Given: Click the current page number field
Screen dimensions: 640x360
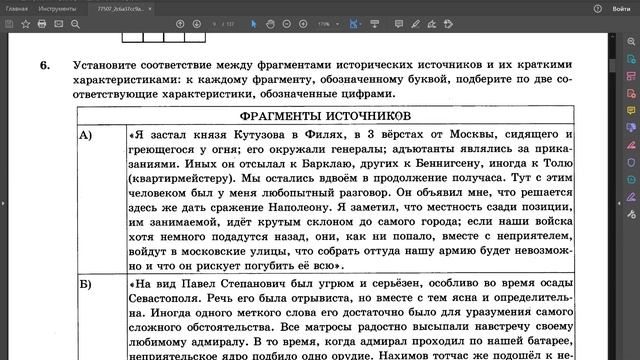Looking at the screenshot, I should pyautogui.click(x=215, y=24).
